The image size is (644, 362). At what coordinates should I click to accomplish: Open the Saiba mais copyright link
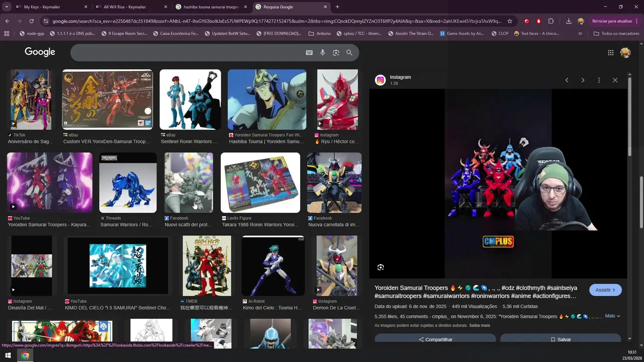pyautogui.click(x=479, y=325)
